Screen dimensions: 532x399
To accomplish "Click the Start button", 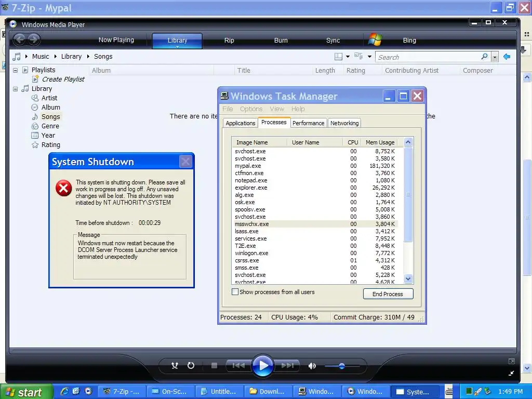I will click(x=26, y=392).
